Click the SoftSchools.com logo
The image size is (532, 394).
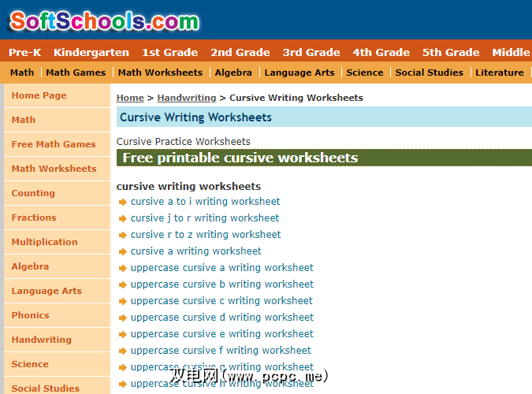105,21
